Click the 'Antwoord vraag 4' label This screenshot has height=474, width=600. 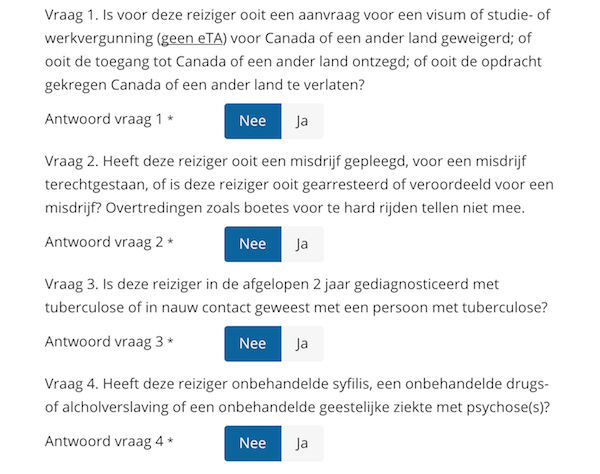104,441
